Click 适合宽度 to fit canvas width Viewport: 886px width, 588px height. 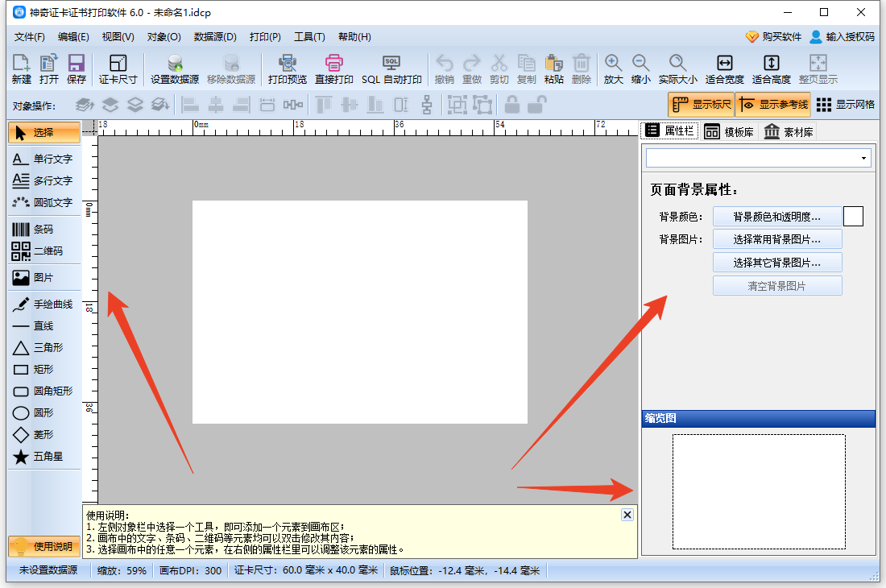(x=724, y=68)
